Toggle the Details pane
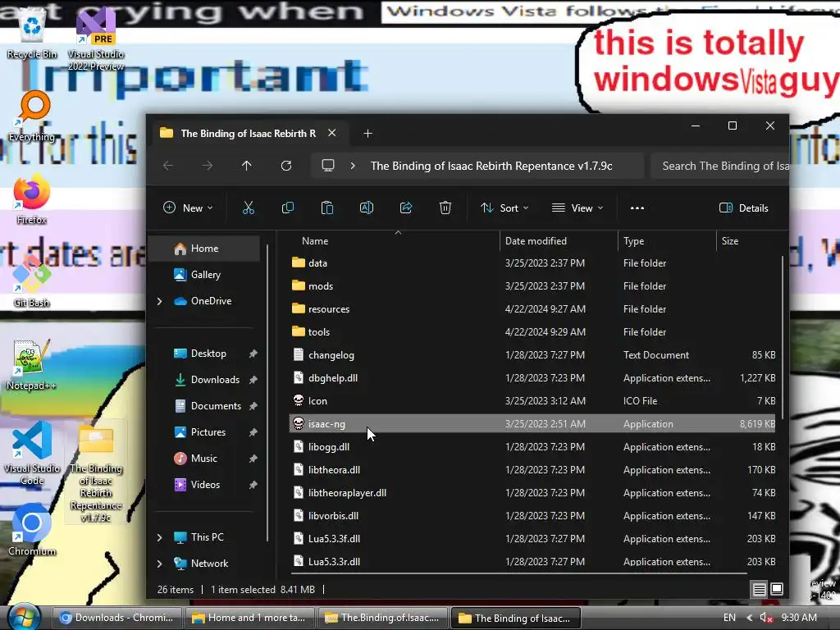Viewport: 840px width, 630px height. click(743, 208)
